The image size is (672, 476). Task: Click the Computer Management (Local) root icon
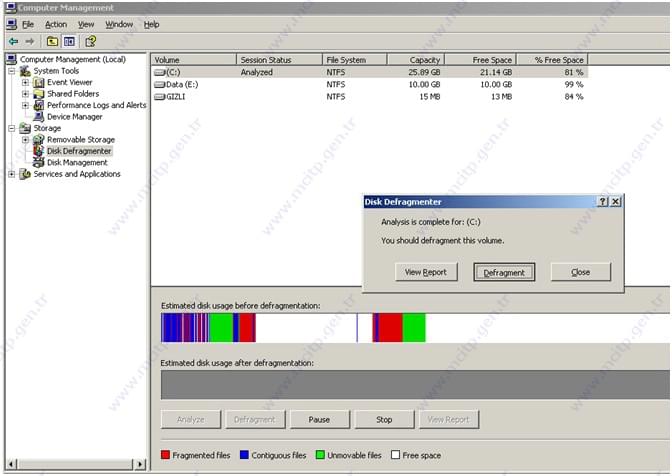tap(12, 59)
